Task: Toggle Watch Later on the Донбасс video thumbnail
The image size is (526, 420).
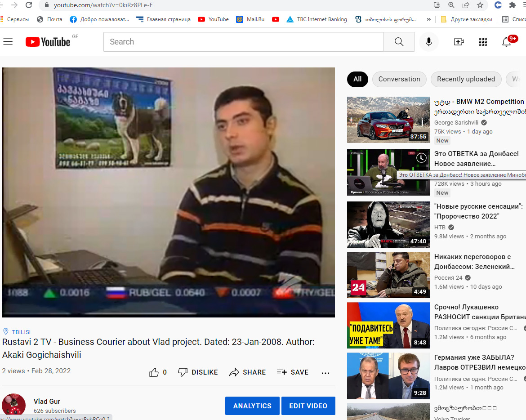Action: pyautogui.click(x=421, y=158)
